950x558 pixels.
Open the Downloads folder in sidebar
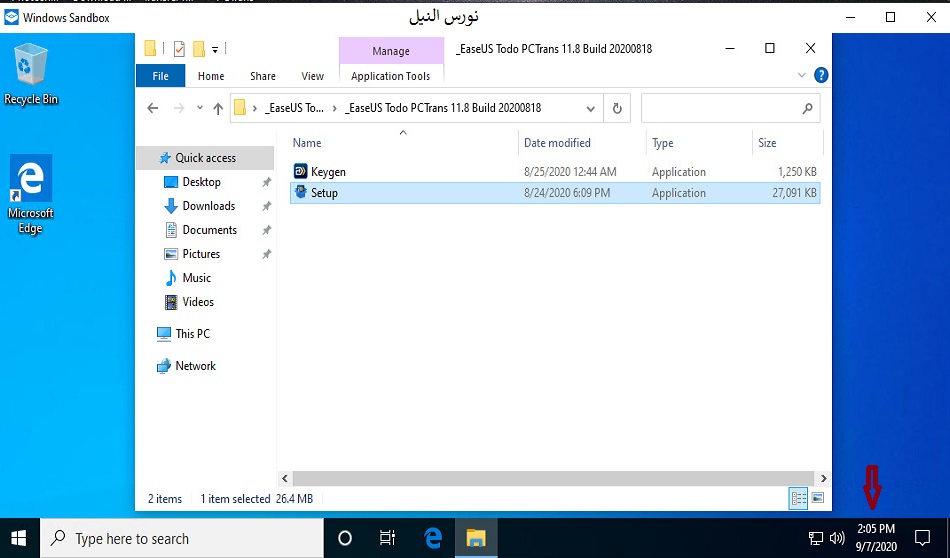[x=208, y=206]
